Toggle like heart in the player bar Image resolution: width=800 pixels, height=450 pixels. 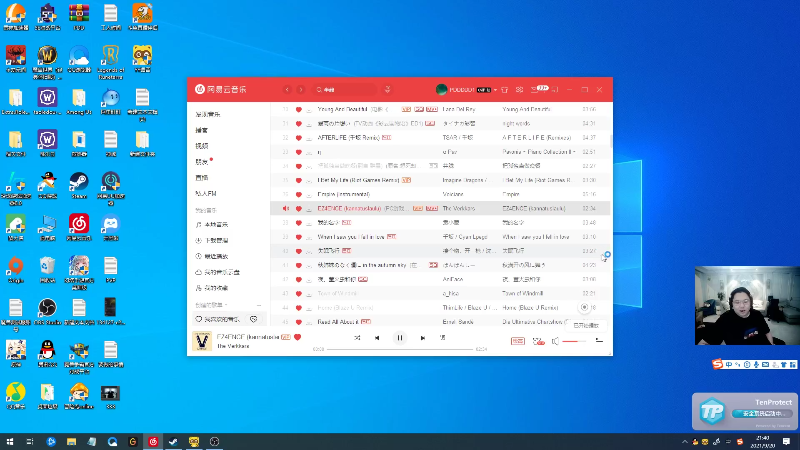point(297,337)
